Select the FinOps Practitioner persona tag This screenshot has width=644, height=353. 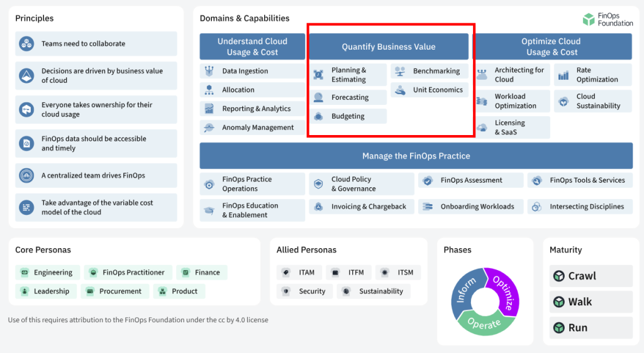pos(128,272)
